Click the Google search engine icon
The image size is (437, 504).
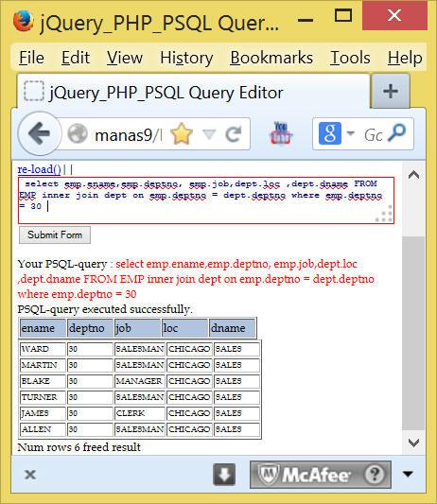[x=329, y=133]
